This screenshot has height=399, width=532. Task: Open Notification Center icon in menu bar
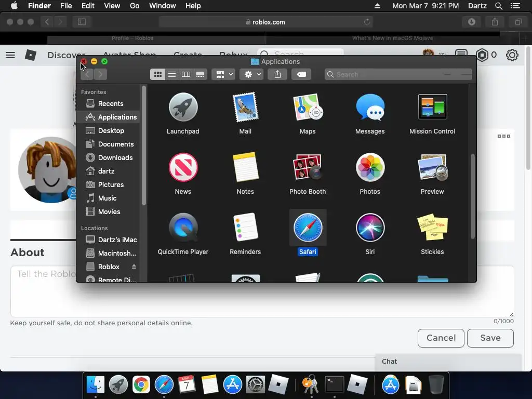click(x=515, y=6)
